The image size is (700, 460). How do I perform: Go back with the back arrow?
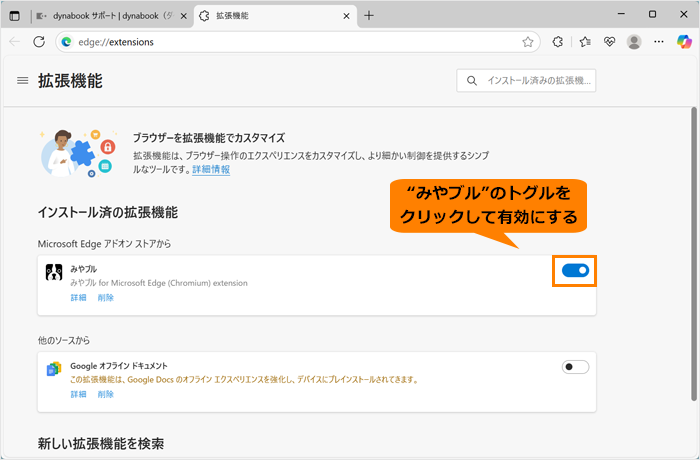click(x=15, y=42)
